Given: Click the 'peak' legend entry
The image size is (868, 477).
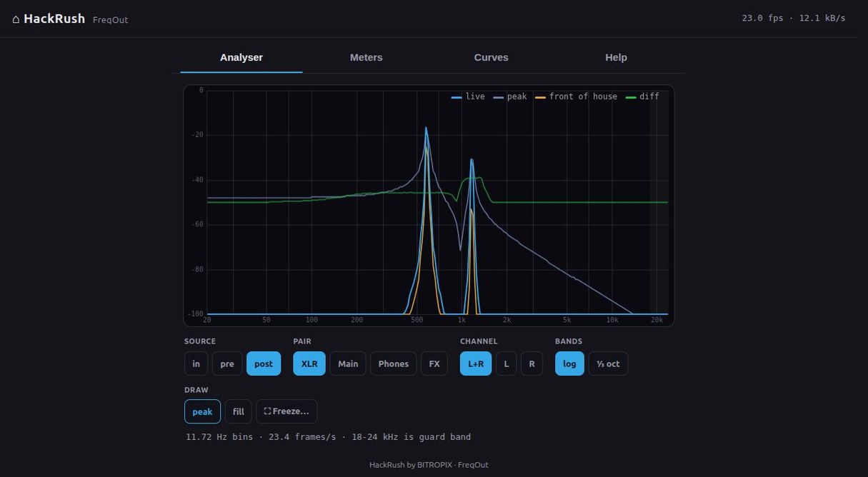Looking at the screenshot, I should point(510,96).
